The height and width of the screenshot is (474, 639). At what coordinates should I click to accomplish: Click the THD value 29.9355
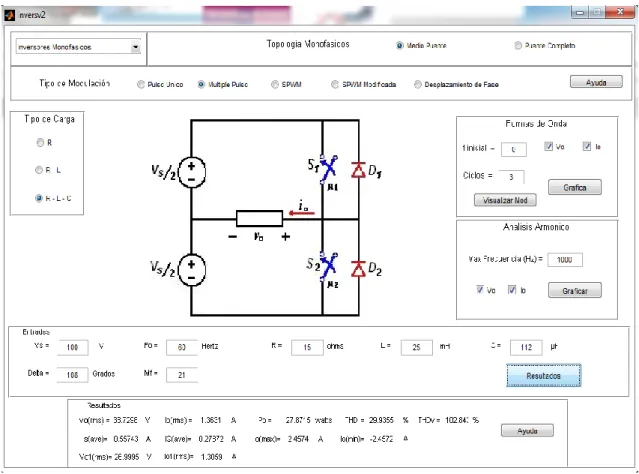tap(381, 420)
